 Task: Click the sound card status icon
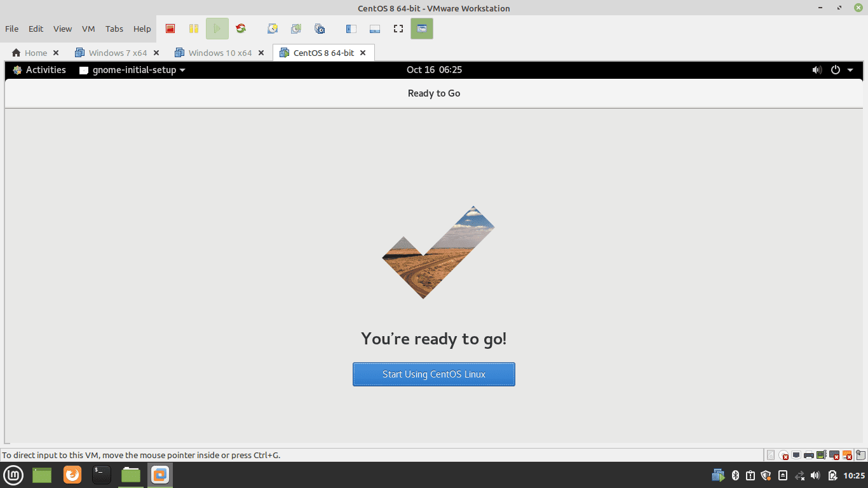coord(822,455)
